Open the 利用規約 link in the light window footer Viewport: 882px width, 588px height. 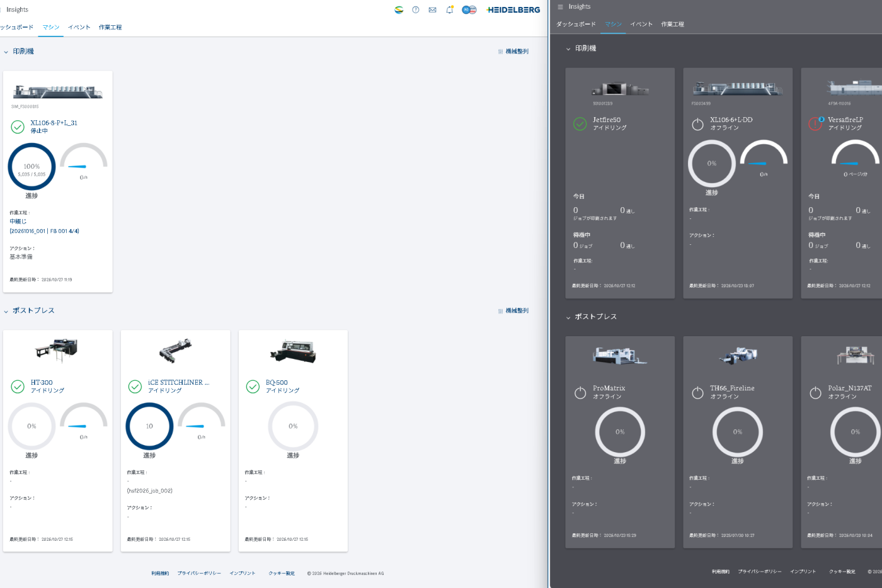tap(160, 574)
